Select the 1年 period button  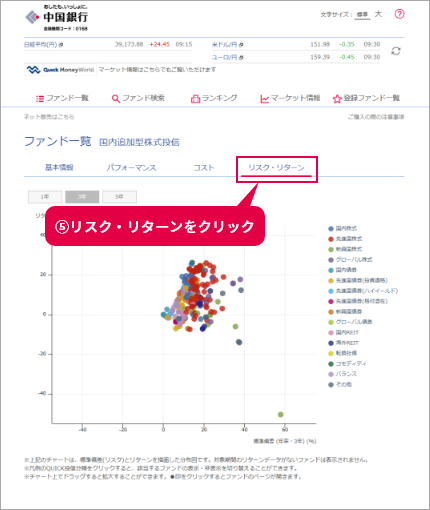pos(45,197)
